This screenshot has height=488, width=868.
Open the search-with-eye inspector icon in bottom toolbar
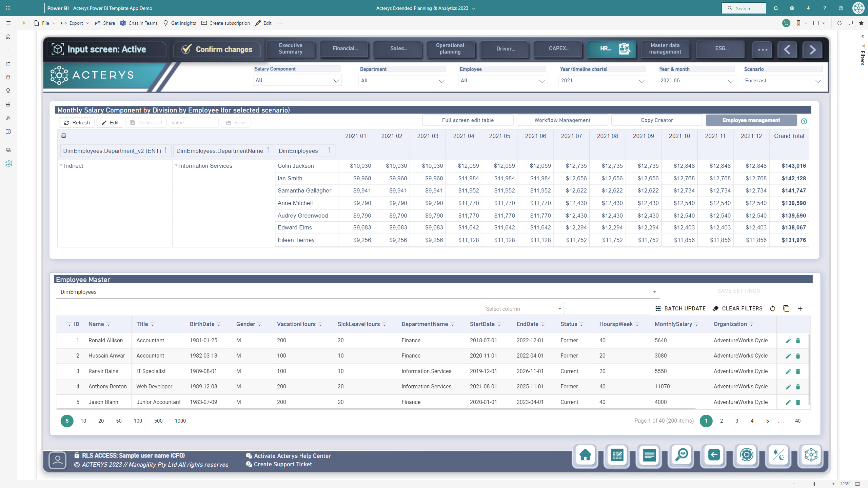point(681,456)
